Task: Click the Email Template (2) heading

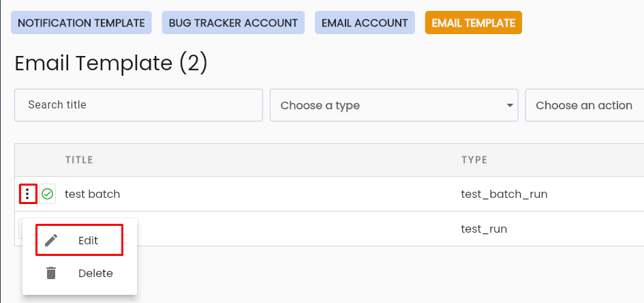Action: pos(111,63)
